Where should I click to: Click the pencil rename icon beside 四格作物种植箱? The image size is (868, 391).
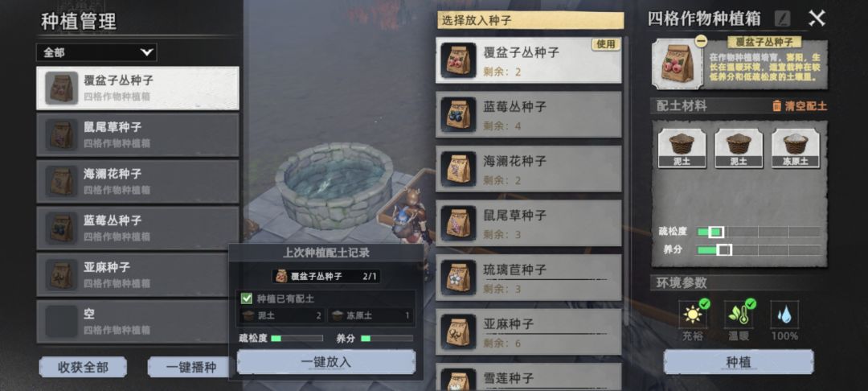point(782,19)
